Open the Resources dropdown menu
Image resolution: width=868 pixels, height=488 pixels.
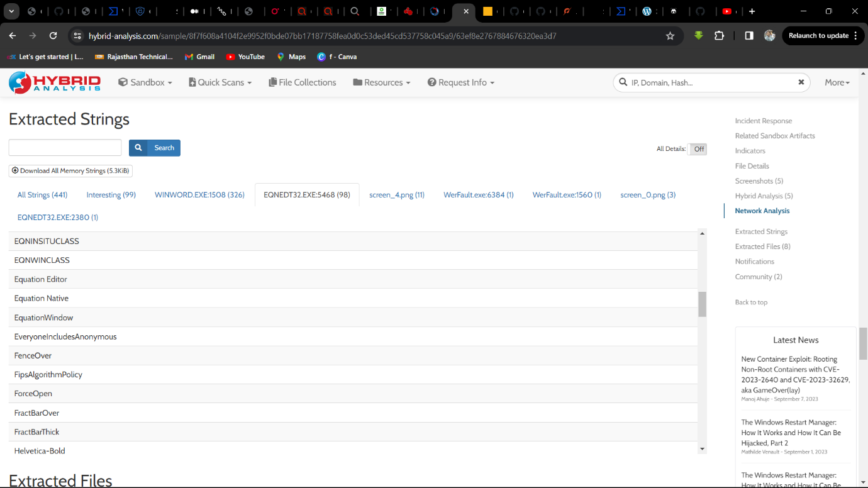[x=382, y=82]
